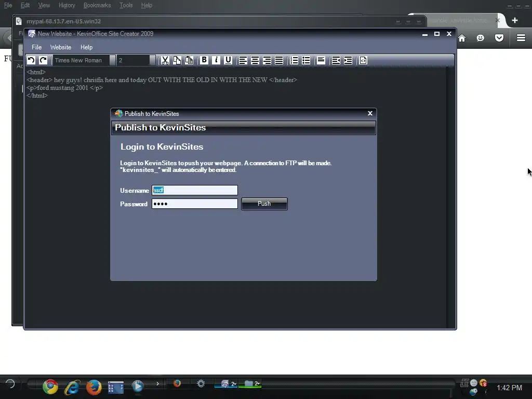This screenshot has width=532, height=399.
Task: Open the Times New Roman font dropdown
Action: click(112, 60)
